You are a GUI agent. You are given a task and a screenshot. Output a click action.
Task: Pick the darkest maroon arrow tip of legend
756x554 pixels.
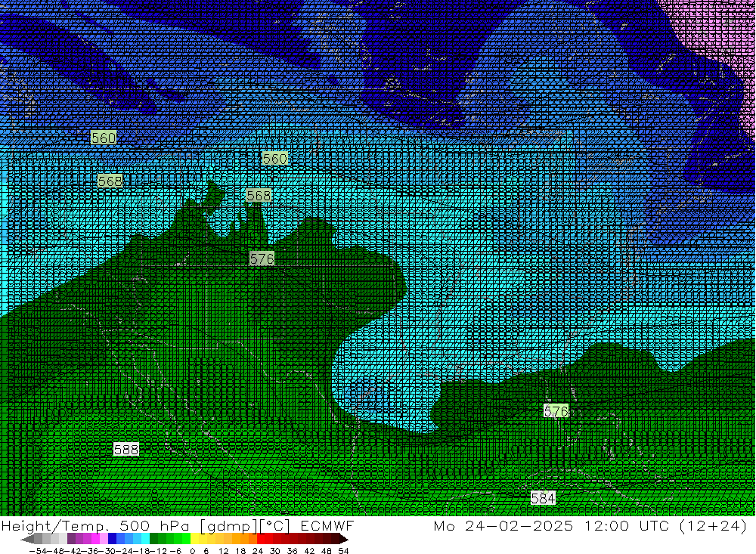tap(344, 539)
